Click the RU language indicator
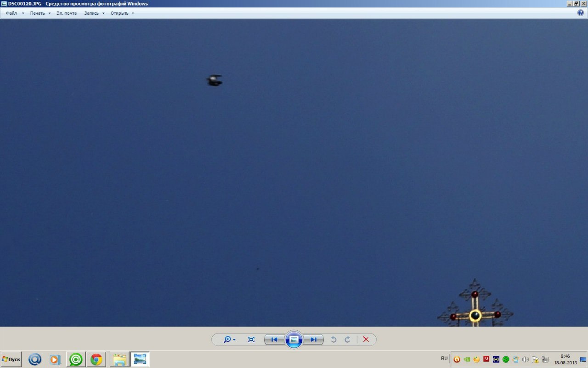The width and height of the screenshot is (588, 368). (444, 359)
